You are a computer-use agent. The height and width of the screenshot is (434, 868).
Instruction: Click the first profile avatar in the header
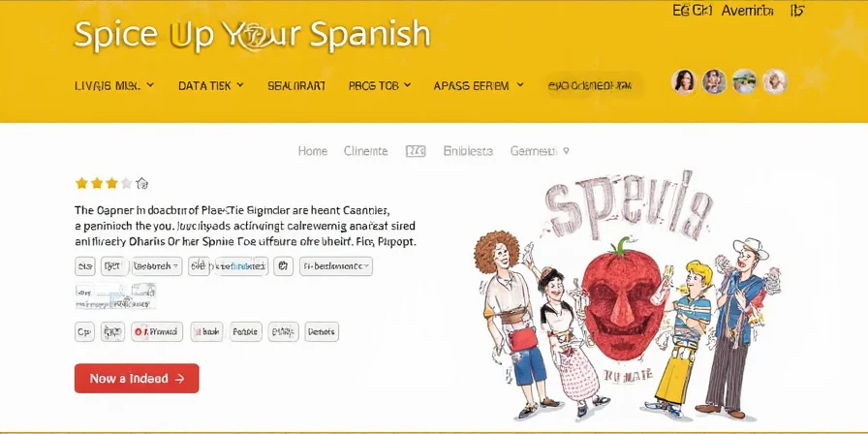point(683,82)
